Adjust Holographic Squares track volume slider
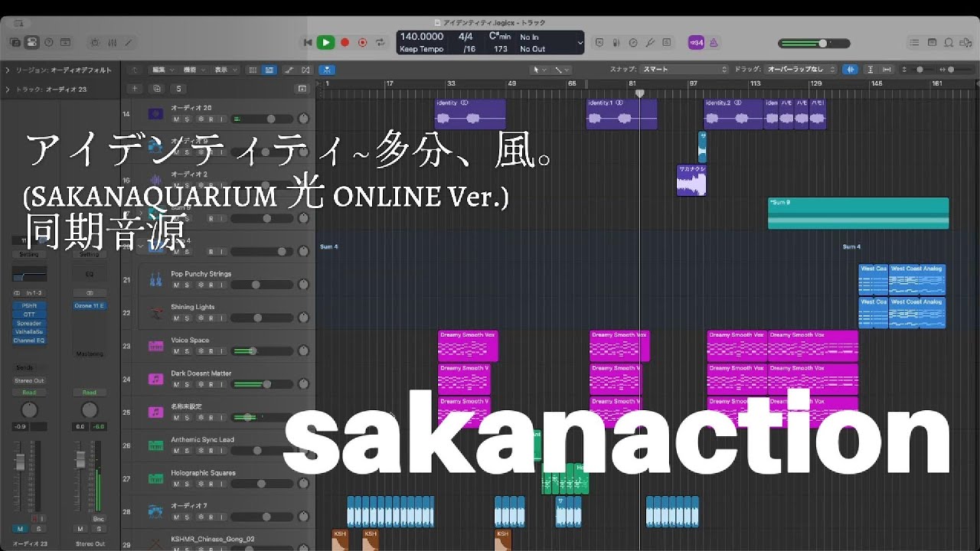 coord(262,484)
